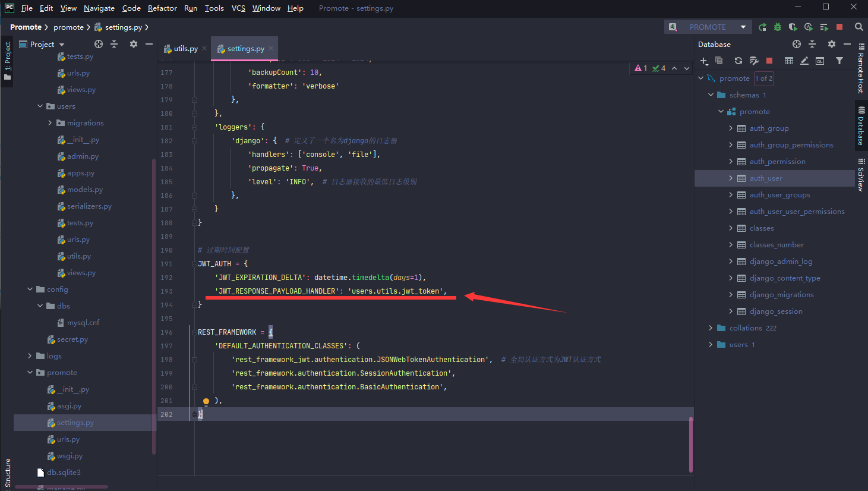Toggle the Structure side tool button

pos(7,474)
